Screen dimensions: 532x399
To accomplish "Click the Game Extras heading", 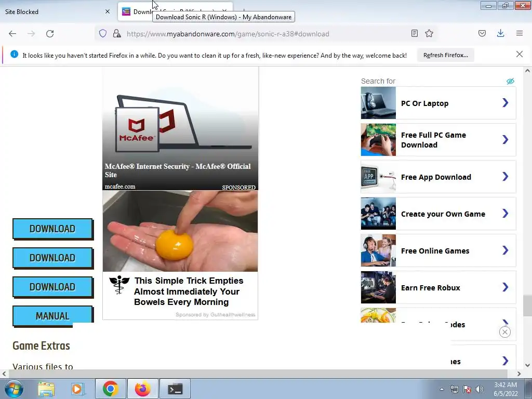I will click(x=42, y=345).
